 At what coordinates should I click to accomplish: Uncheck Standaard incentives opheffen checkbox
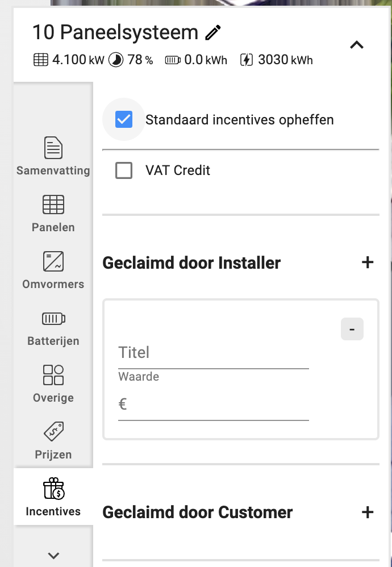pyautogui.click(x=124, y=119)
